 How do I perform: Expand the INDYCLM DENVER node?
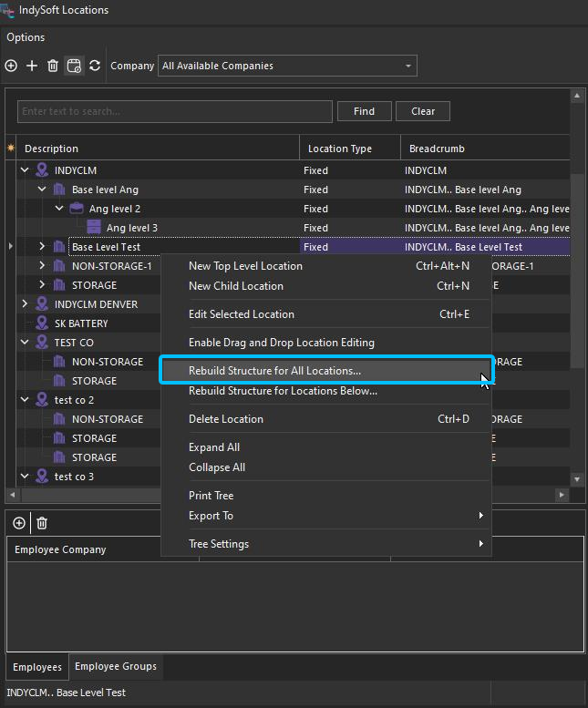tap(25, 304)
